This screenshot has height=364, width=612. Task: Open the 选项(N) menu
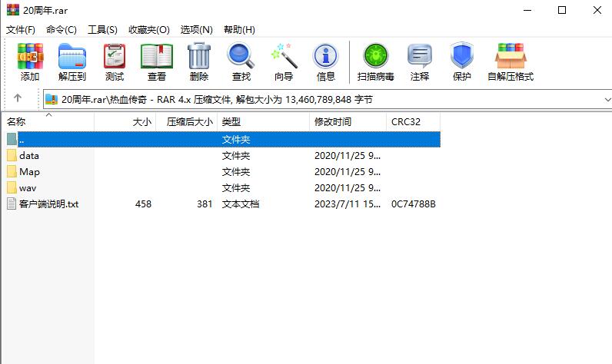click(196, 30)
